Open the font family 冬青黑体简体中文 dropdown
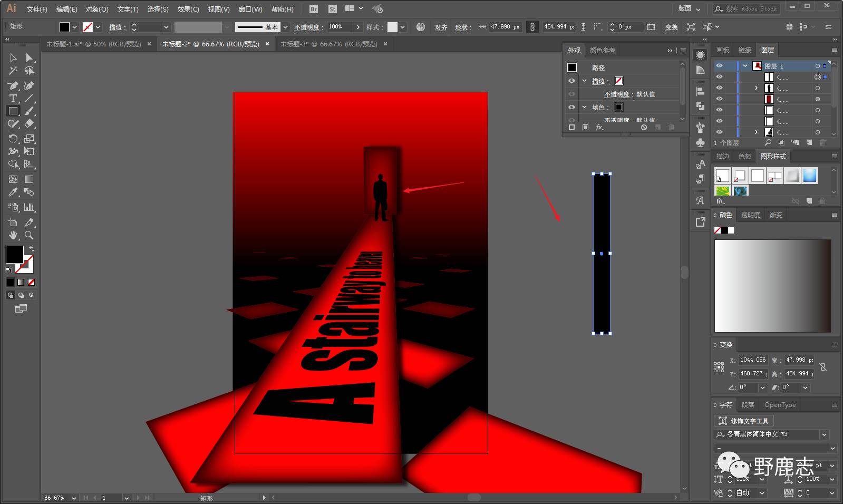 824,434
